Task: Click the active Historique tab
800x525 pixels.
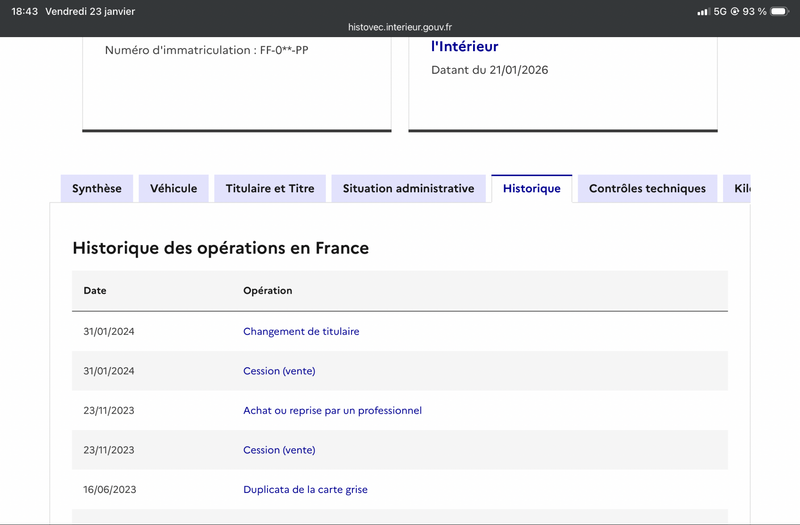Action: (x=531, y=188)
